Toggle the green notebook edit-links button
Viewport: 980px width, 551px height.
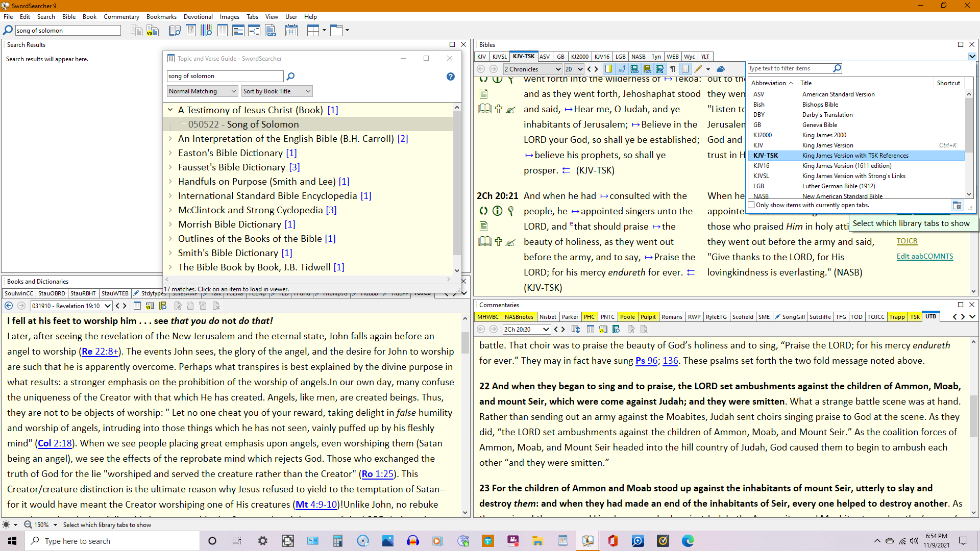pyautogui.click(x=660, y=69)
